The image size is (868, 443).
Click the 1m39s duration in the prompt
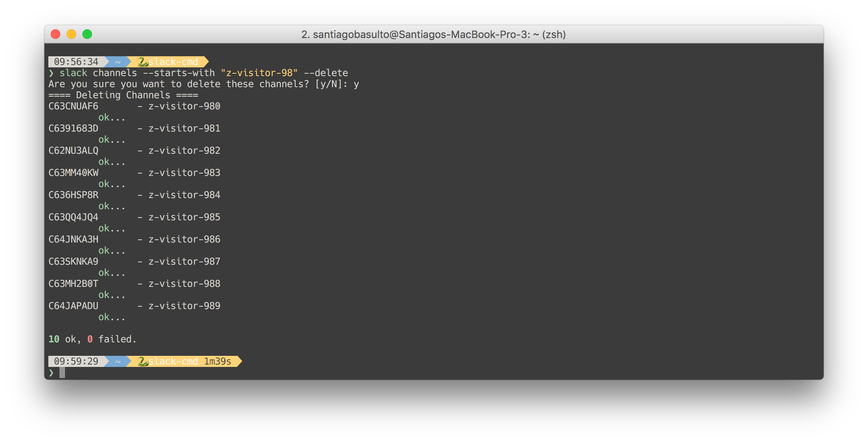pyautogui.click(x=218, y=361)
